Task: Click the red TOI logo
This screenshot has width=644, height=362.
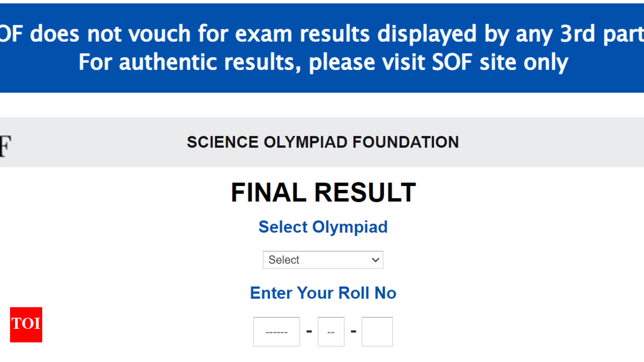Action: pyautogui.click(x=26, y=325)
